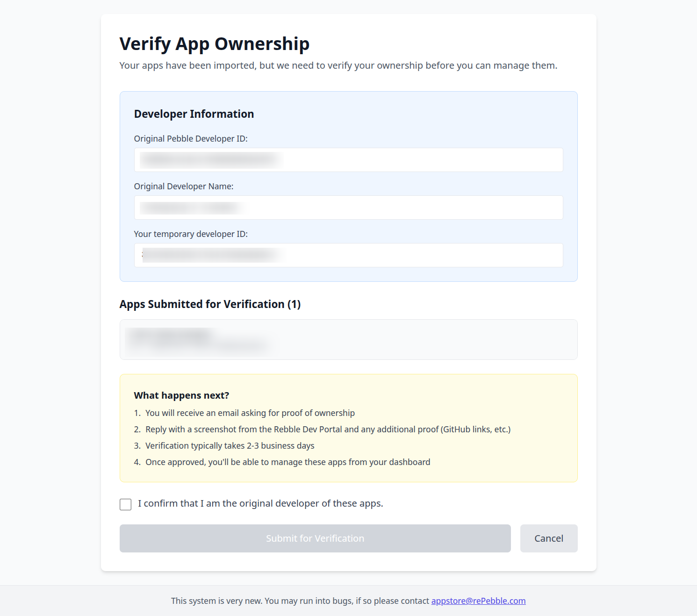The image size is (697, 616).
Task: Click 'Apps Submitted for Verification (1)' heading
Action: click(210, 304)
